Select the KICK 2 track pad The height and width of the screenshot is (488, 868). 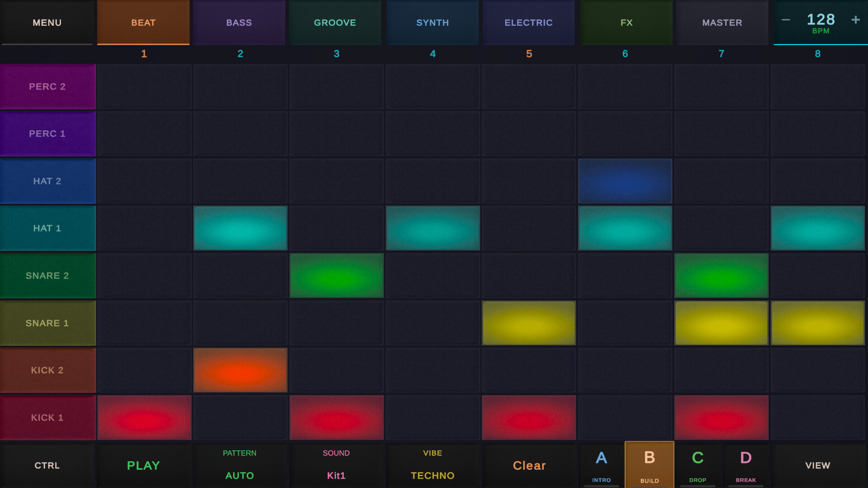click(47, 370)
